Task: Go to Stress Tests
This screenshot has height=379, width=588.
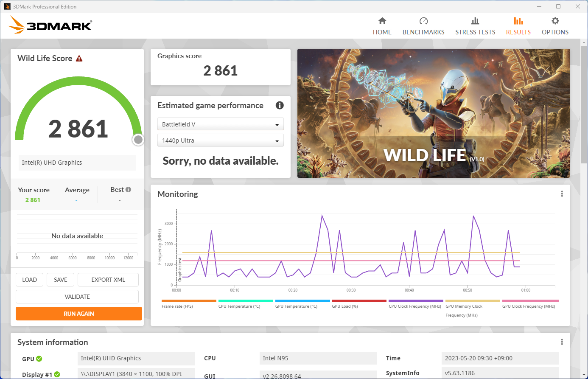Action: [475, 25]
